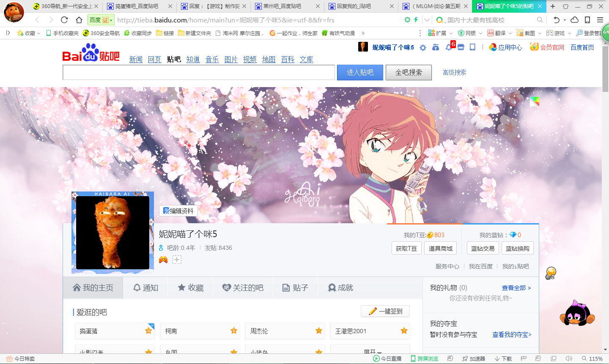Screen dimensions: 609x364
Task: Click the cloud sync icon in address bar
Action: (575, 20)
